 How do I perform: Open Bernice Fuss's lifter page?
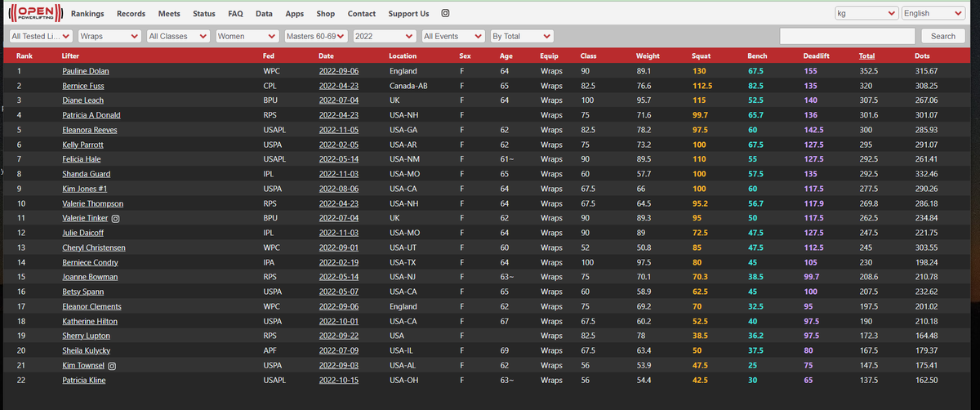pos(82,86)
